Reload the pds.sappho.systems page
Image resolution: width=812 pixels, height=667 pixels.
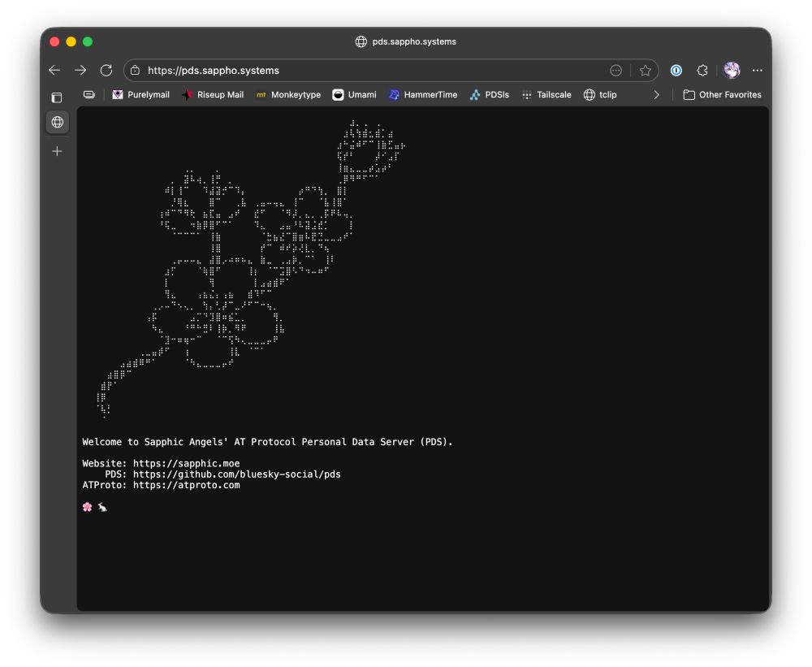tap(106, 71)
